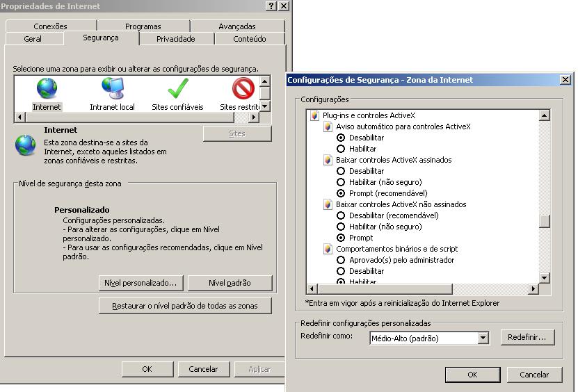Open the Avançadas tab
Viewport: 578px width, 392px height.
click(x=237, y=26)
